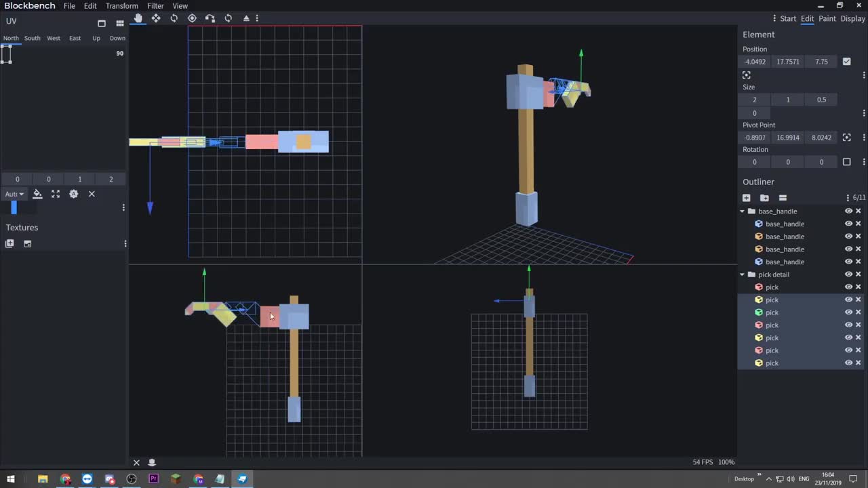Click the UV grid view icon
Image resolution: width=868 pixels, height=488 pixels.
(x=120, y=23)
